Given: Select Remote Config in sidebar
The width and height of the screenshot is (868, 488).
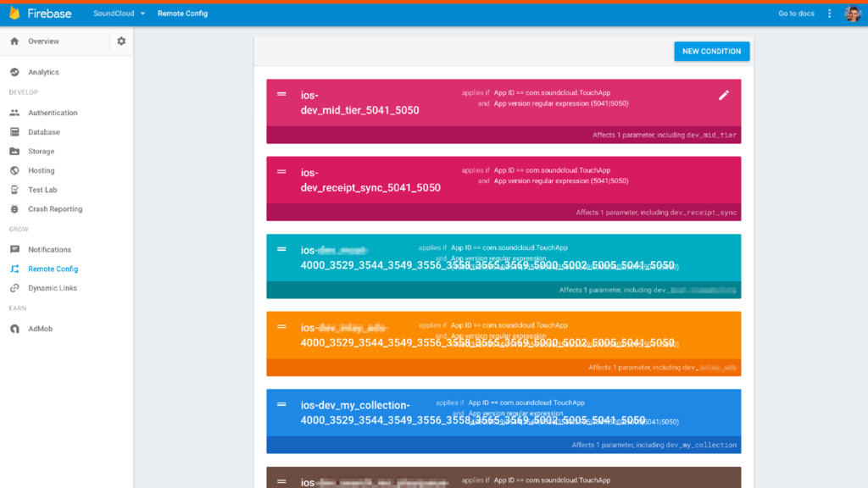Looking at the screenshot, I should coord(53,269).
